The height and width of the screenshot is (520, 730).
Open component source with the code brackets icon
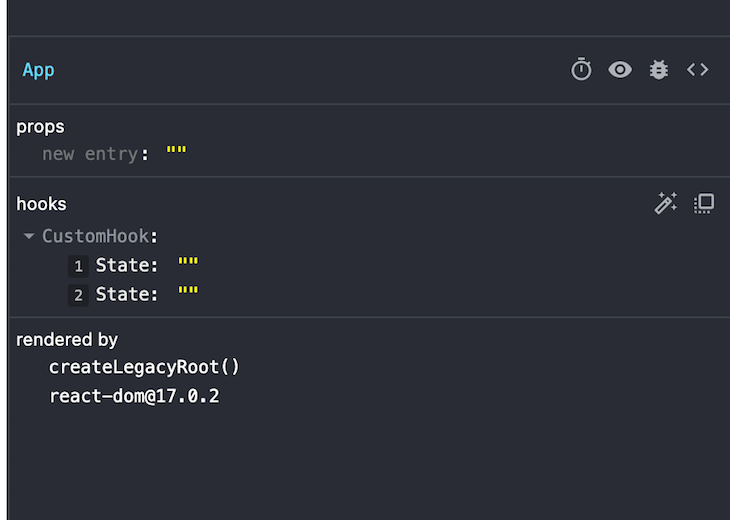[697, 70]
